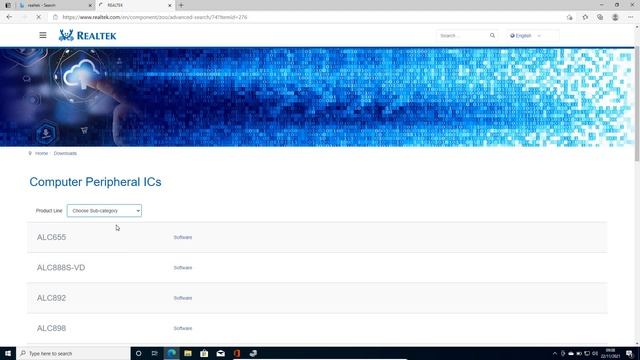
Task: Open File Explorer from the taskbar
Action: [x=188, y=353]
